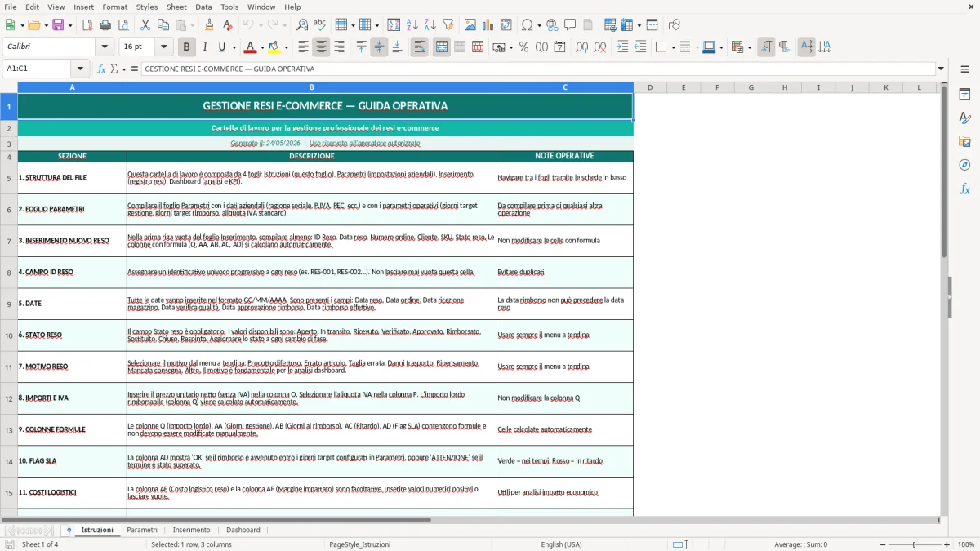Expand the formula bar
This screenshot has width=980, height=551.
(x=942, y=69)
